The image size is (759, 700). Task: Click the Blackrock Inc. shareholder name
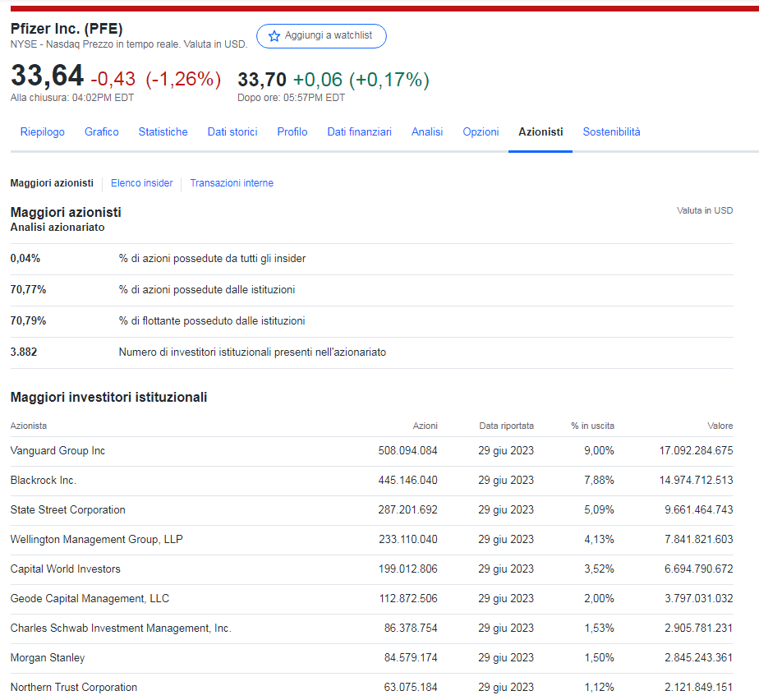point(44,480)
